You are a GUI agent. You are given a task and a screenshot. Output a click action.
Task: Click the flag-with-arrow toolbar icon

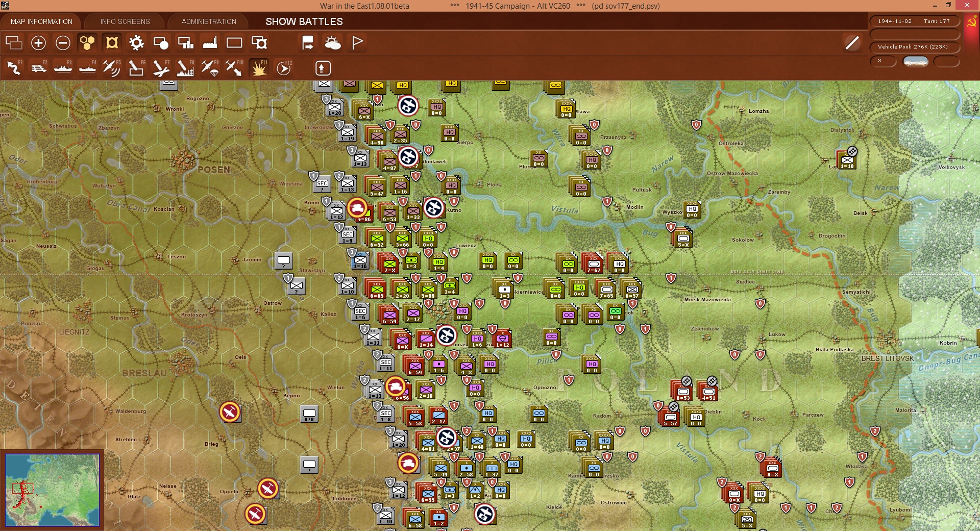(308, 43)
